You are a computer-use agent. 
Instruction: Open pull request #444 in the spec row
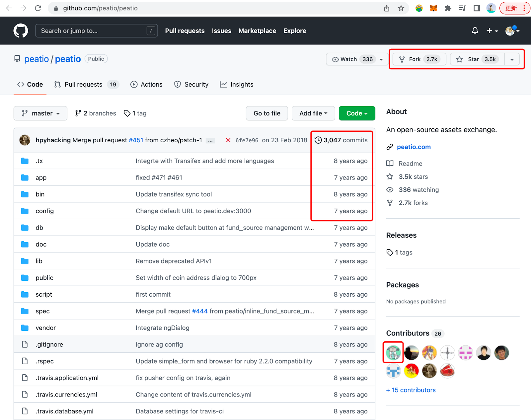coord(200,311)
